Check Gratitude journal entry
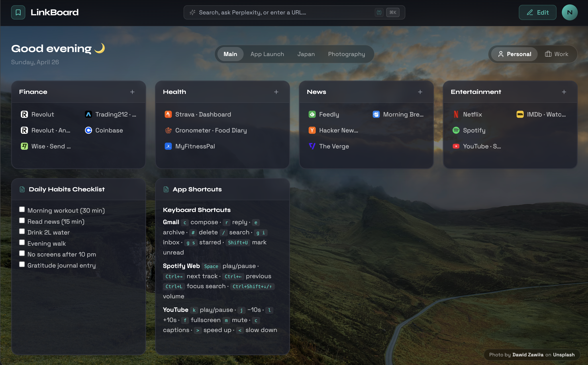The image size is (588, 365). coord(22,264)
